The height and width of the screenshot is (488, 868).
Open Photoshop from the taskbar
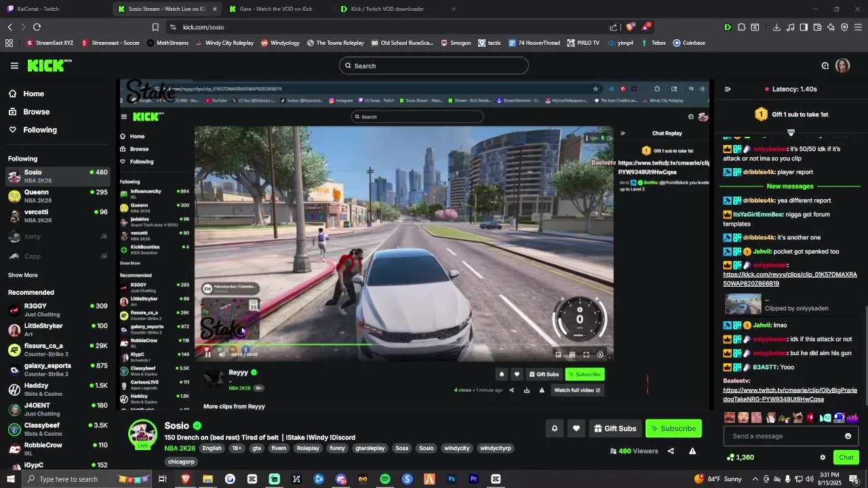[x=451, y=479]
